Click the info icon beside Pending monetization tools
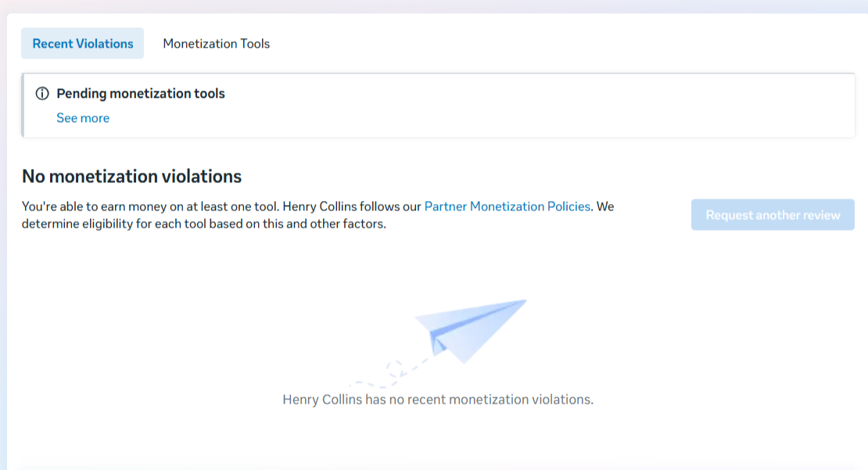Image resolution: width=868 pixels, height=470 pixels. [42, 93]
